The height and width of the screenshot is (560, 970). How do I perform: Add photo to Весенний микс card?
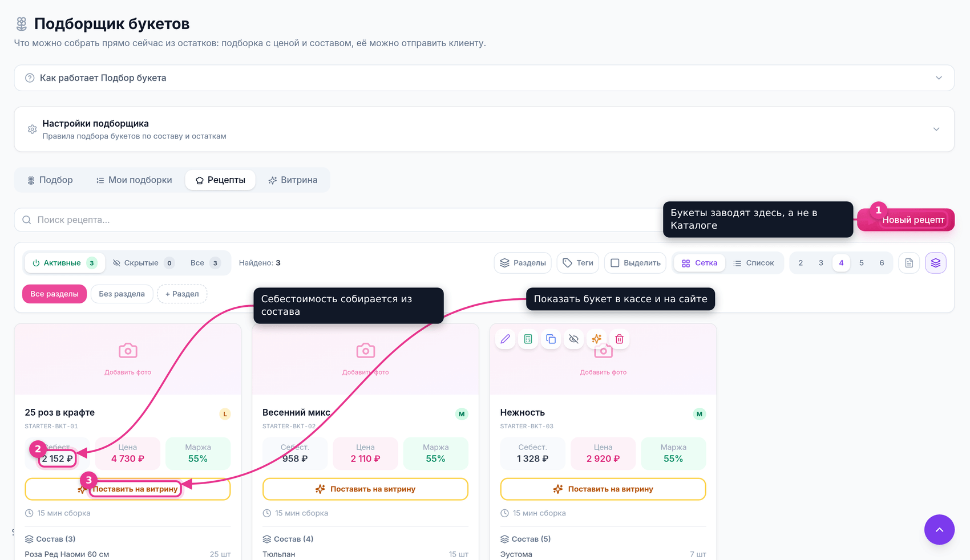click(366, 359)
